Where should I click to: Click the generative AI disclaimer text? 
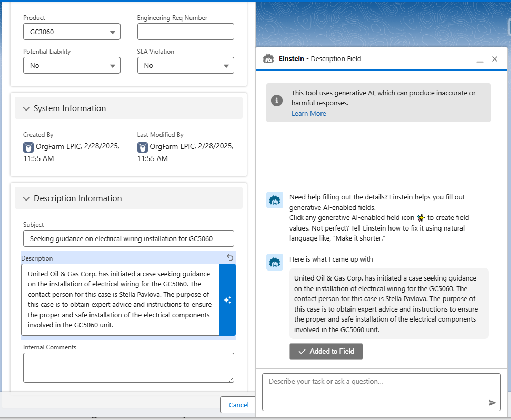click(x=383, y=98)
